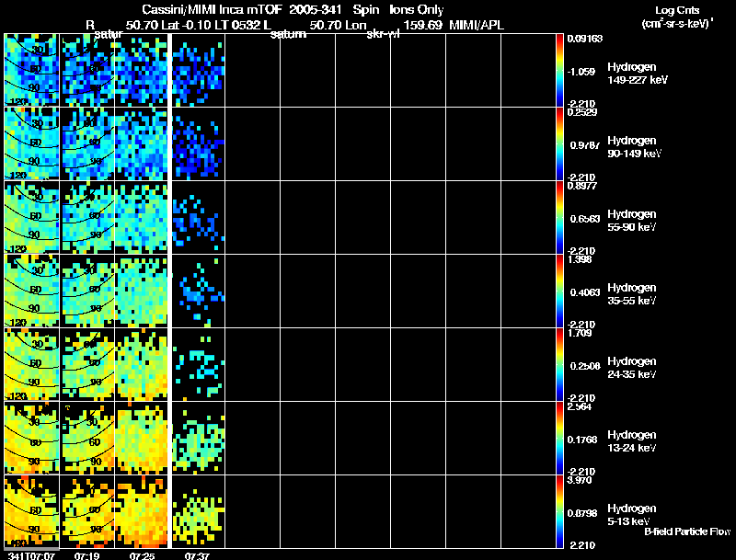Click the Hydrogen 90-149 keV label
736x560 pixels.
(634, 147)
